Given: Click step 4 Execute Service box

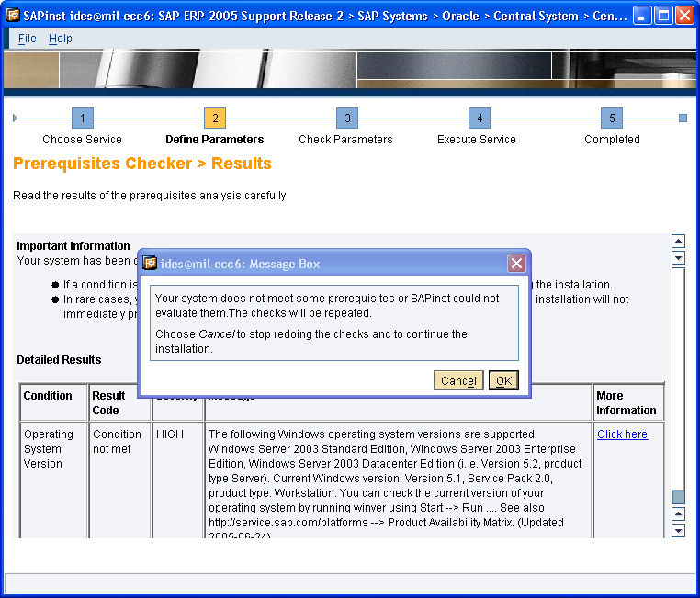Looking at the screenshot, I should click(479, 118).
